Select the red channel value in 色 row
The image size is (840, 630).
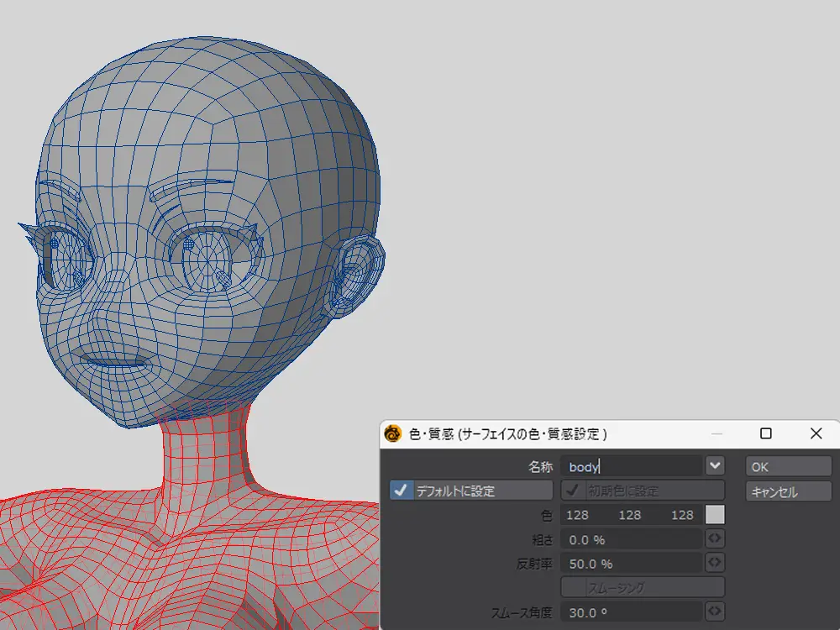[578, 515]
